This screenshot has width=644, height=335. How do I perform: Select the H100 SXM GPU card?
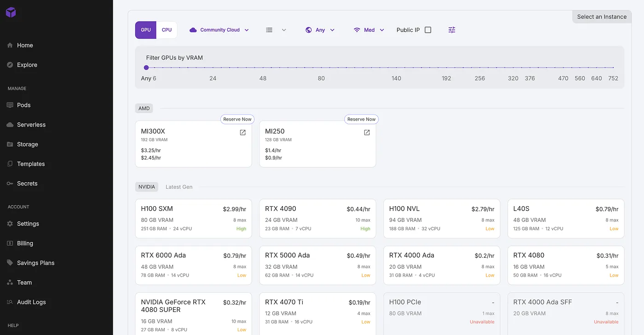click(194, 219)
